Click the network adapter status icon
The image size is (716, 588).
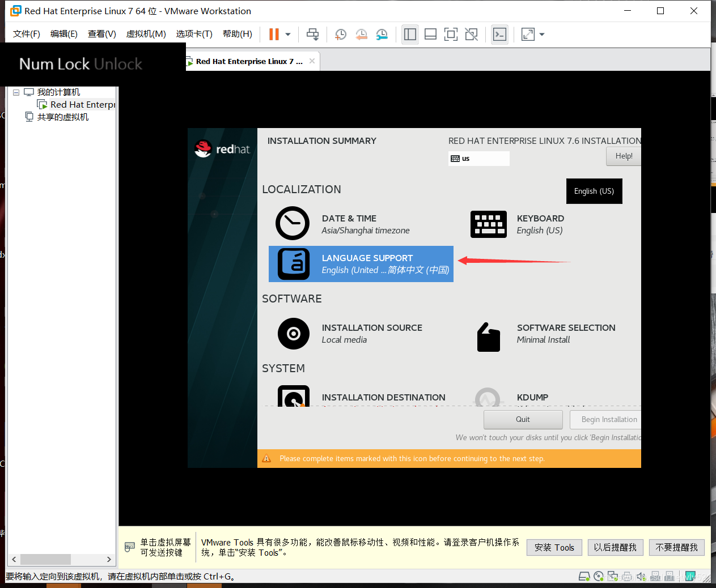pos(612,577)
